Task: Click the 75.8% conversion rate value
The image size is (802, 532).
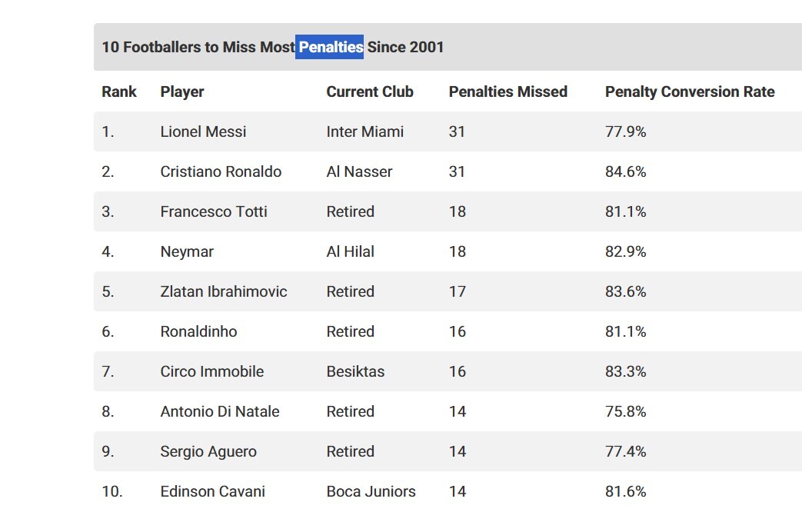Action: pos(625,411)
